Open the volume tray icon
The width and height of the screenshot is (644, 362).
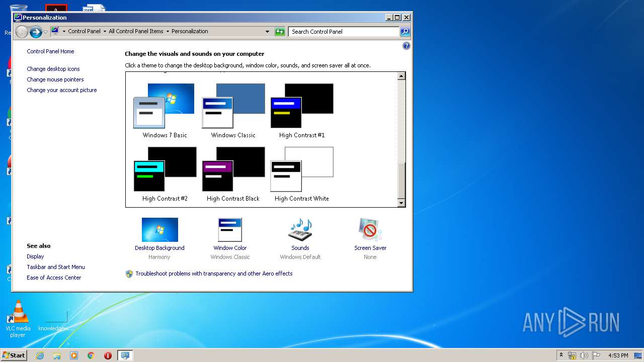click(x=584, y=355)
